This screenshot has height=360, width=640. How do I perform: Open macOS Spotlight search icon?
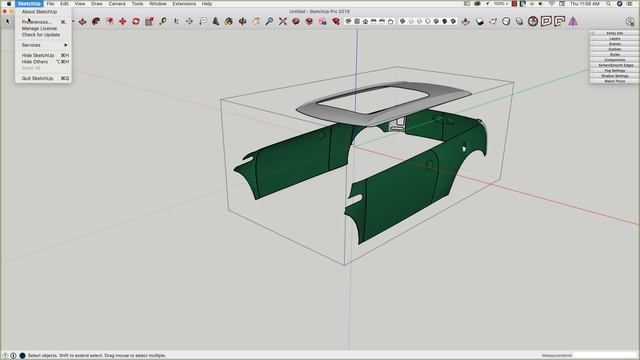tap(609, 4)
